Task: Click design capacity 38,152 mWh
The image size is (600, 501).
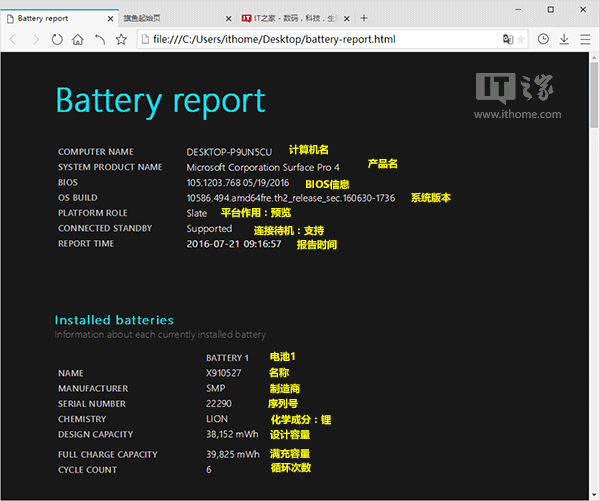Action: 232,434
